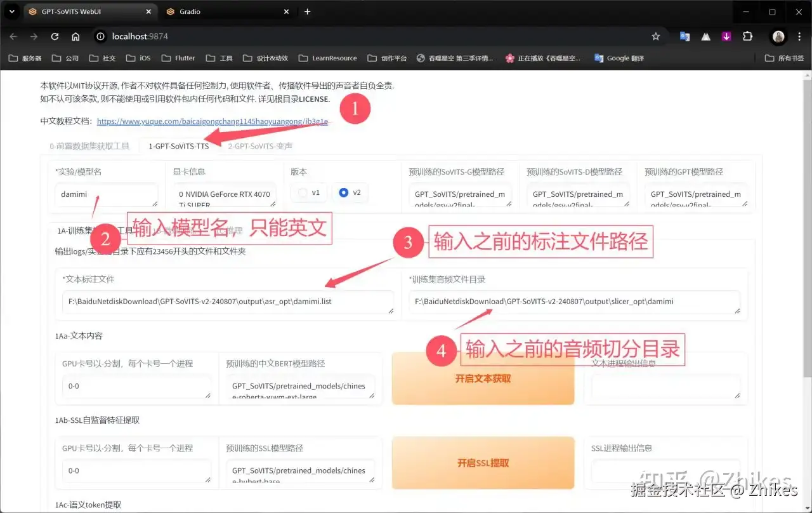812x513 pixels.
Task: Open the browser extensions puzzle menu
Action: point(747,37)
